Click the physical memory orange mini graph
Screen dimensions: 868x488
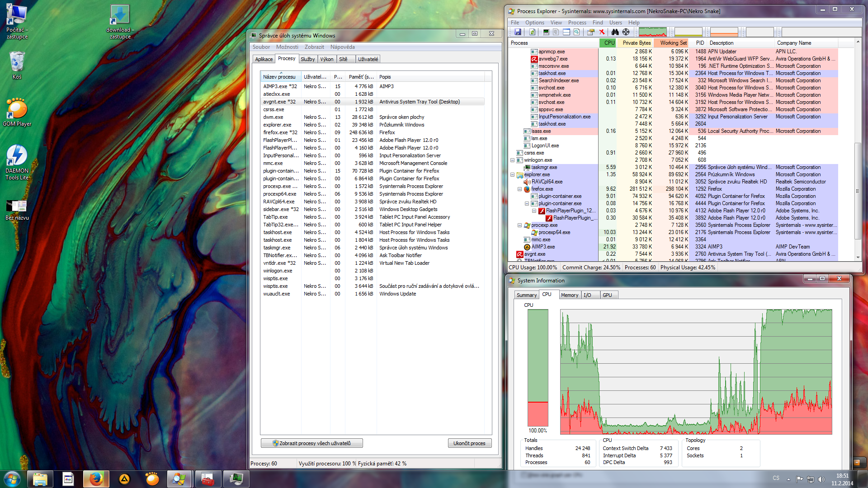tap(724, 32)
